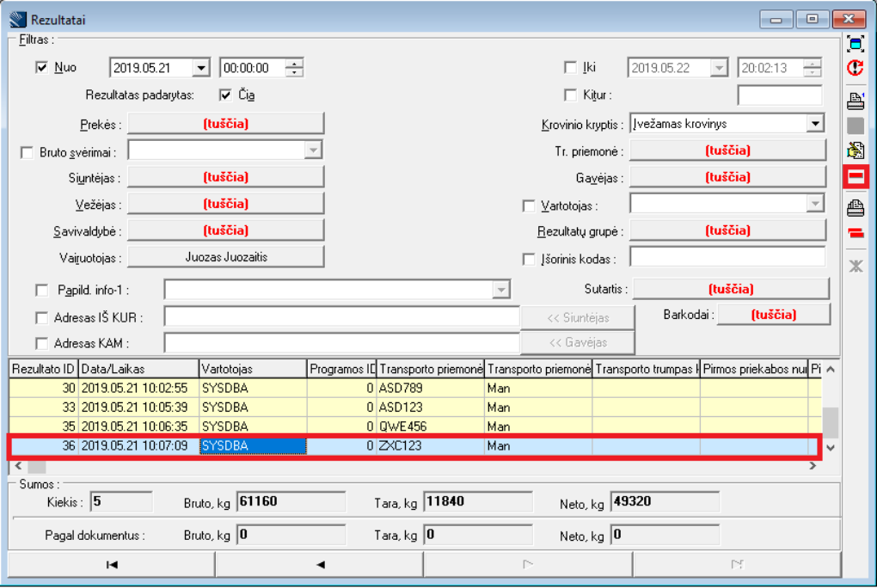Screen dimensions: 877x588
Task: Click the Barkodai (tuščia) button
Action: pos(774,315)
